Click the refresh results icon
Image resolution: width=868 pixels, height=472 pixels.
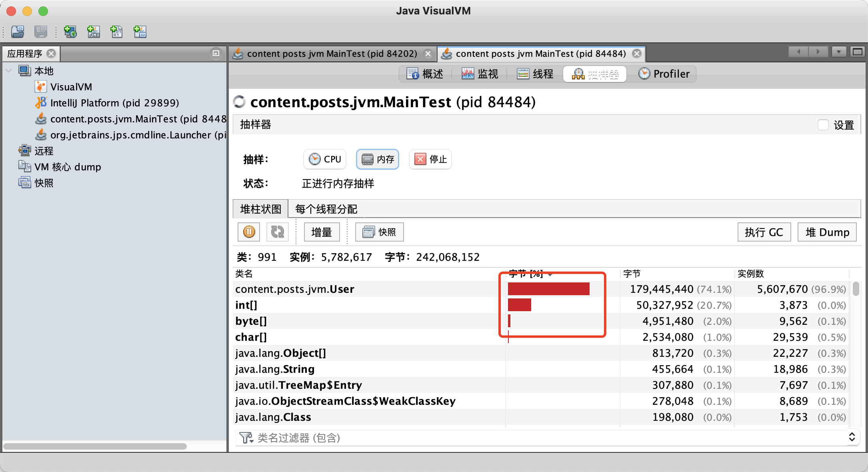click(x=277, y=232)
